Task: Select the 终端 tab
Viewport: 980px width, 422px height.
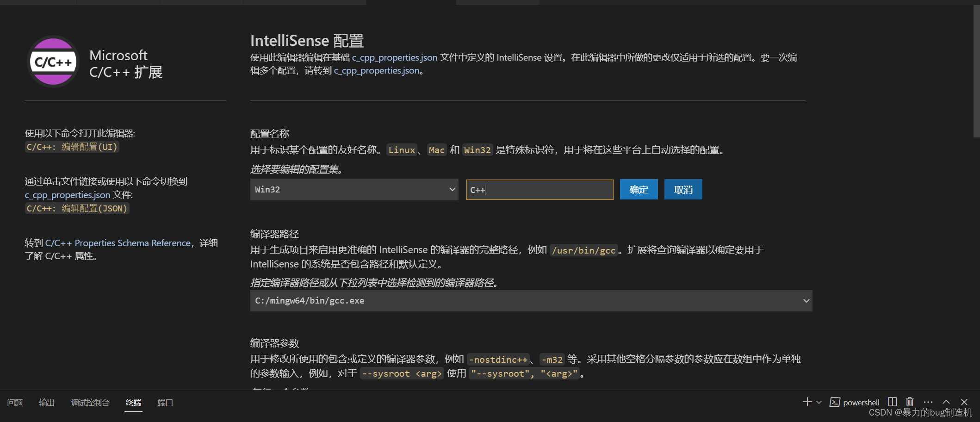Action: point(133,403)
